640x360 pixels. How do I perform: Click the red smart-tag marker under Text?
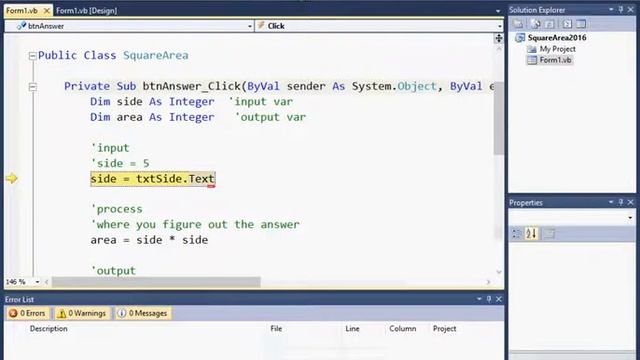click(x=211, y=186)
